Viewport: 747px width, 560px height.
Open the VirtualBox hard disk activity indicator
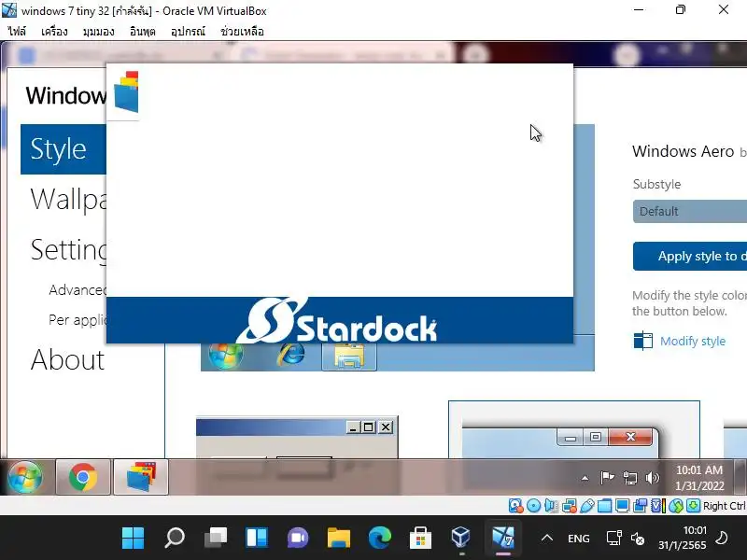click(515, 506)
